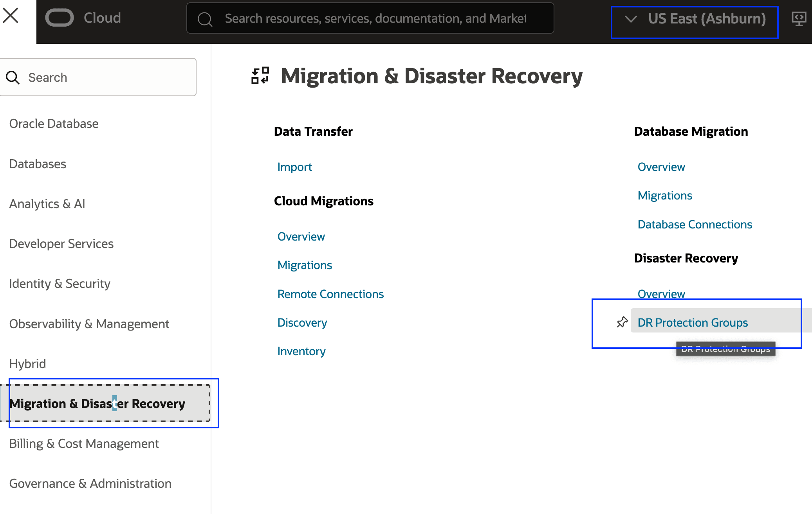Open Oracle Database menu category

(54, 124)
